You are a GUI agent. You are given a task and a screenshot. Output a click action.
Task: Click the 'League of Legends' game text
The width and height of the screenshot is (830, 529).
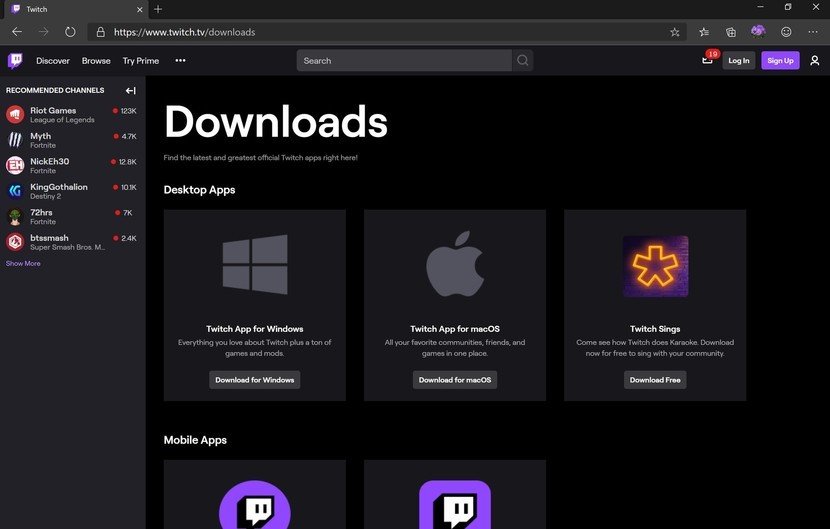point(62,120)
